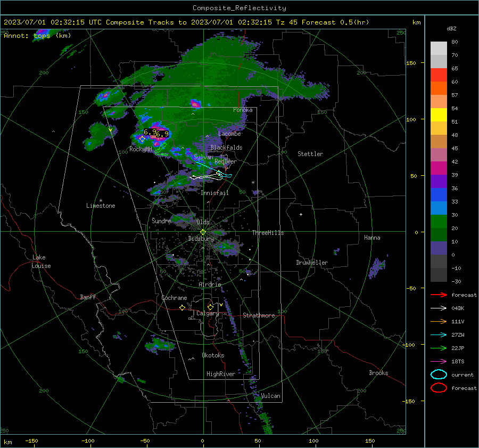The width and height of the screenshot is (479, 448).
Task: Pick the red swatch between 65 and 60 dBZ
Action: pos(439,75)
